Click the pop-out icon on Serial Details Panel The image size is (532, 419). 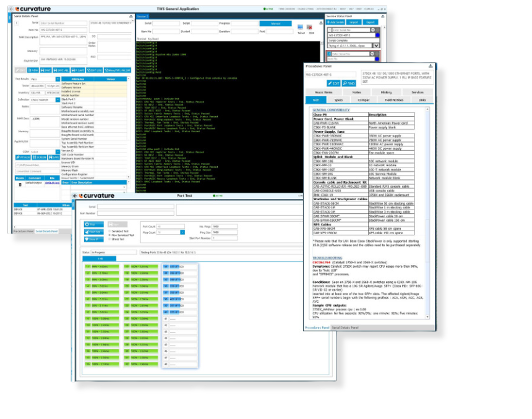(x=131, y=16)
